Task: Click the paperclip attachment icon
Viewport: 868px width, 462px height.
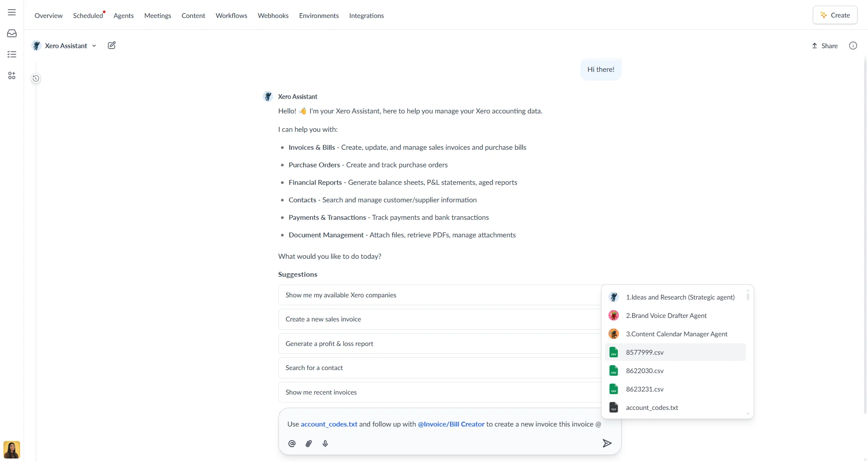Action: pyautogui.click(x=308, y=444)
